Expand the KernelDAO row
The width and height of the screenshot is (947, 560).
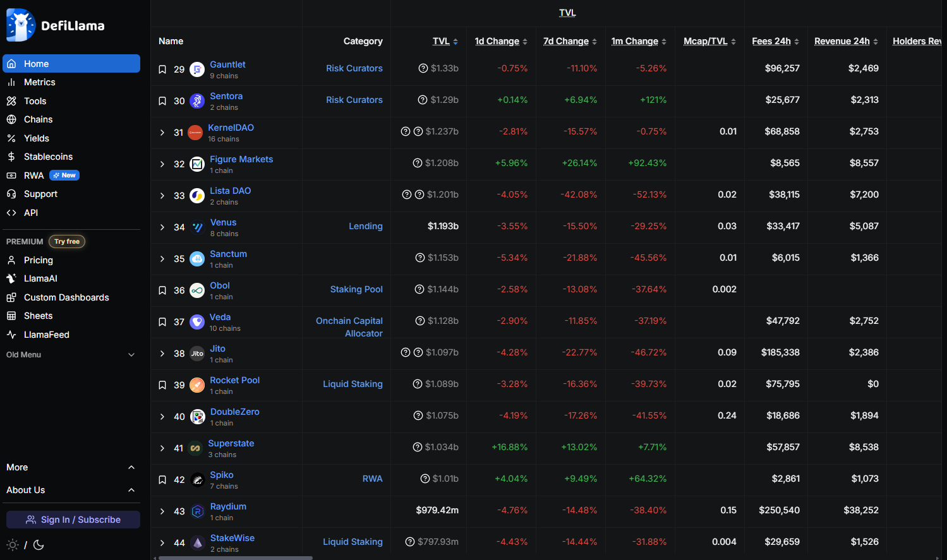pos(162,133)
